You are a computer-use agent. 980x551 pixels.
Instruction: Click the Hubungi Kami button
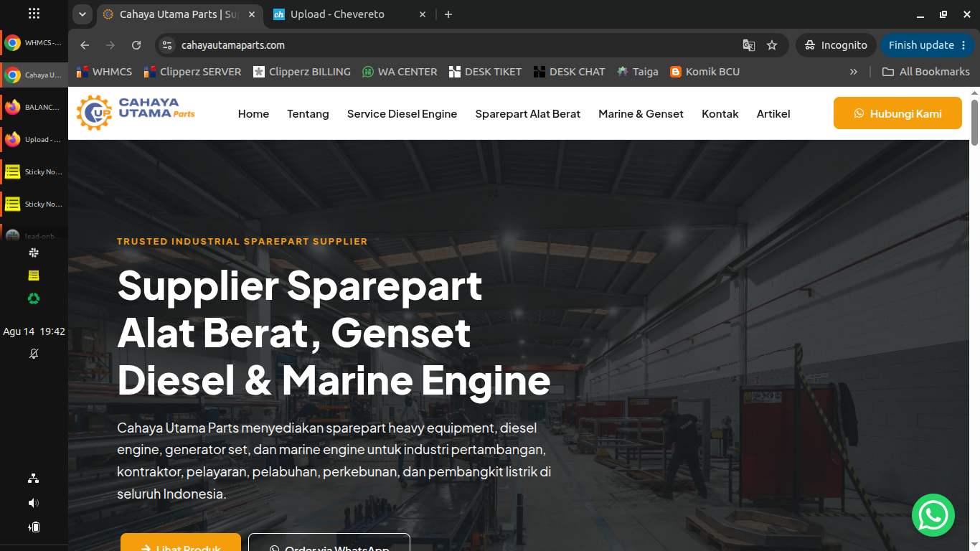coord(897,113)
